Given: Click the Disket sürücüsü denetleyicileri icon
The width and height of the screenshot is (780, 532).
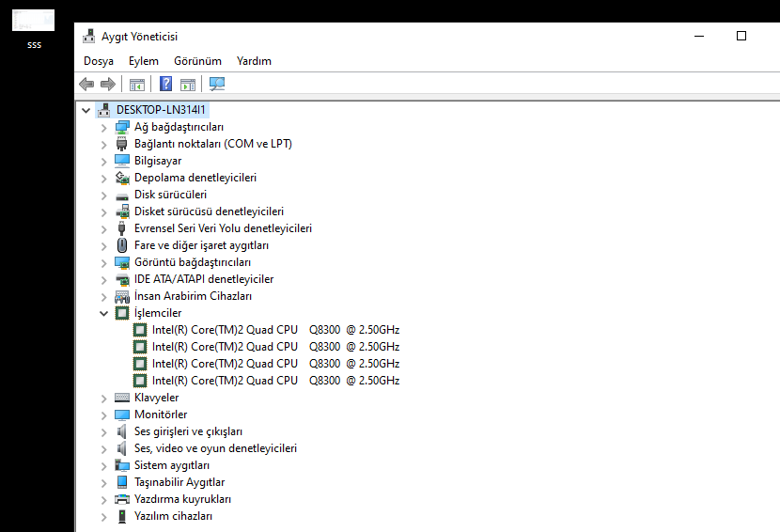Looking at the screenshot, I should point(122,211).
